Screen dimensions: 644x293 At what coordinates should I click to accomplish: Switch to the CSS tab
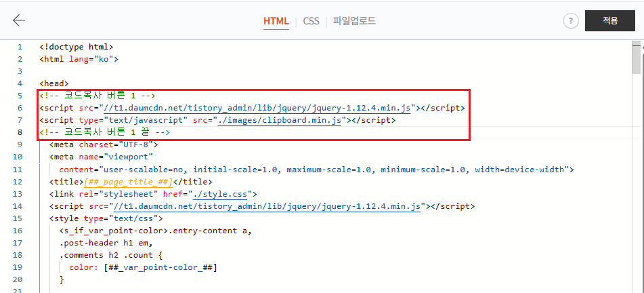(311, 21)
